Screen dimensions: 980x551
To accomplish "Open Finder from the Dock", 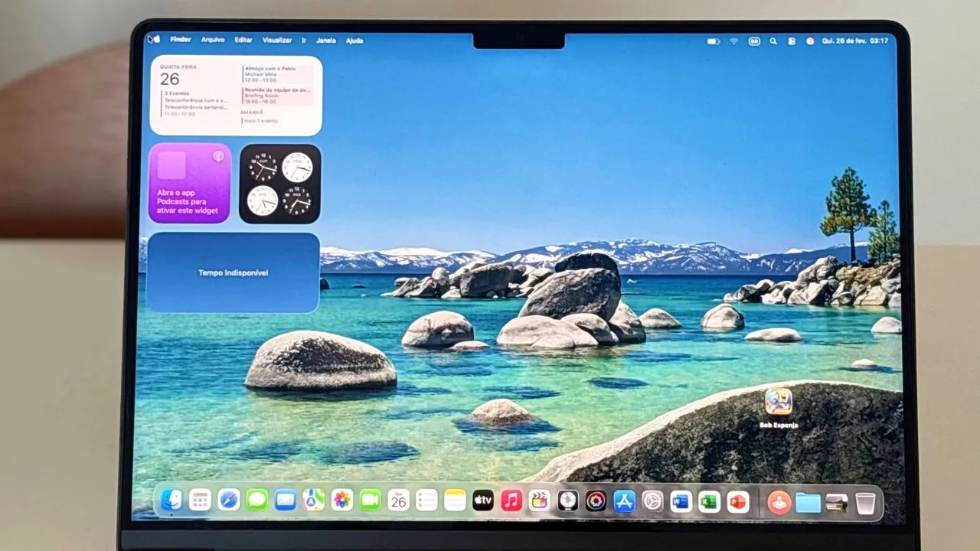I will coord(171,500).
